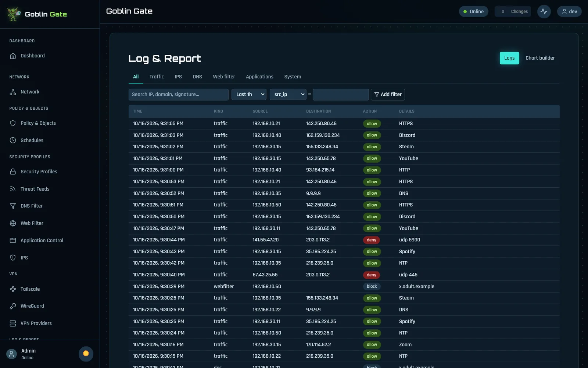Click the Online status indicator
The image size is (588, 368).
474,11
